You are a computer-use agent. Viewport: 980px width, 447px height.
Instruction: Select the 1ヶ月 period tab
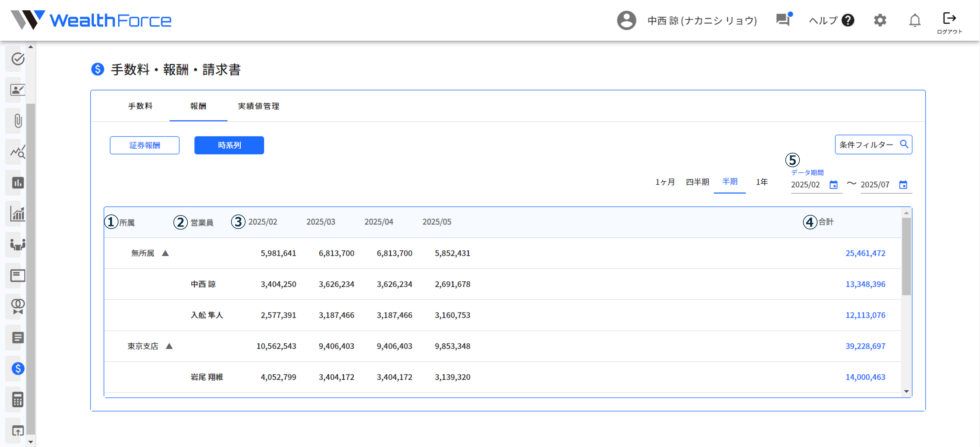pos(665,182)
